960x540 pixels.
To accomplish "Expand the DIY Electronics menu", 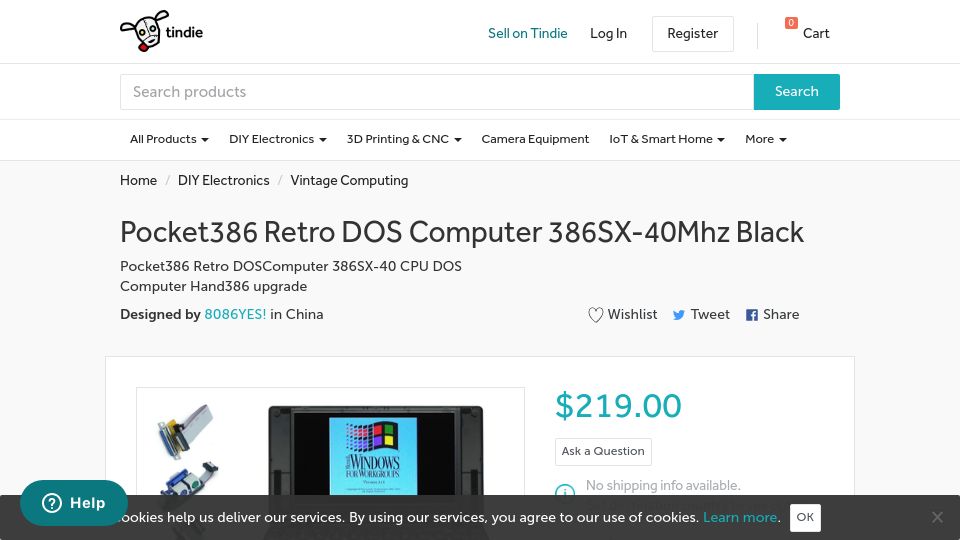I will (277, 139).
